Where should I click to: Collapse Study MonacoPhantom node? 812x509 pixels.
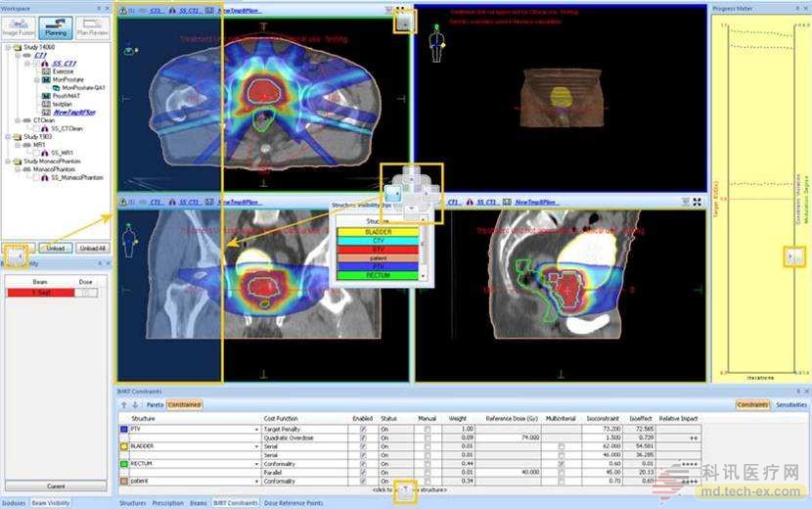click(x=8, y=162)
